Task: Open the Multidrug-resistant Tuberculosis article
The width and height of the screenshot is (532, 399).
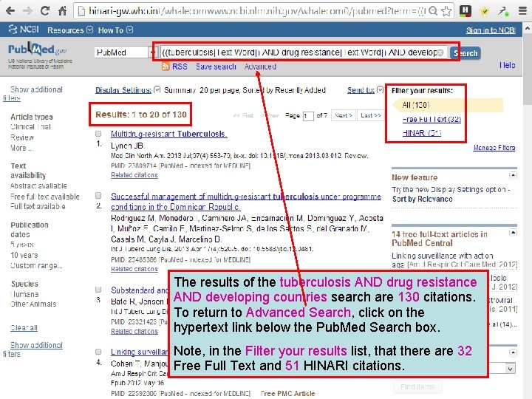Action: pyautogui.click(x=169, y=134)
